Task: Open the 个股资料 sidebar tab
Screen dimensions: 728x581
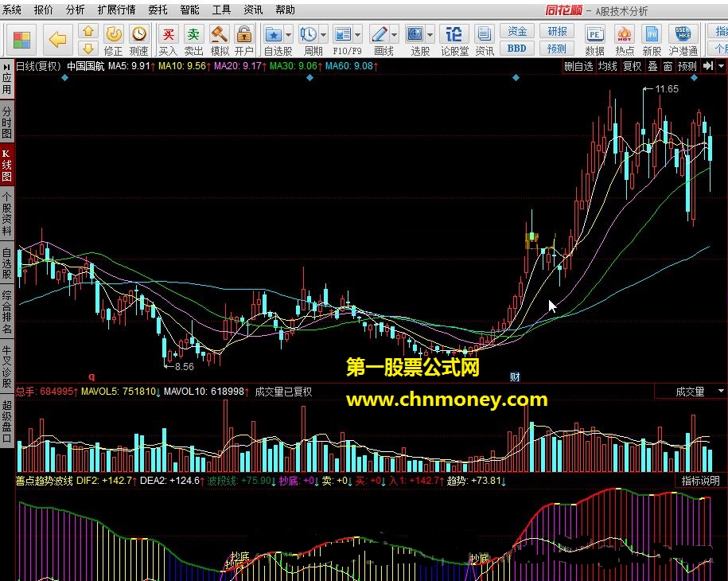Action: pos(6,215)
